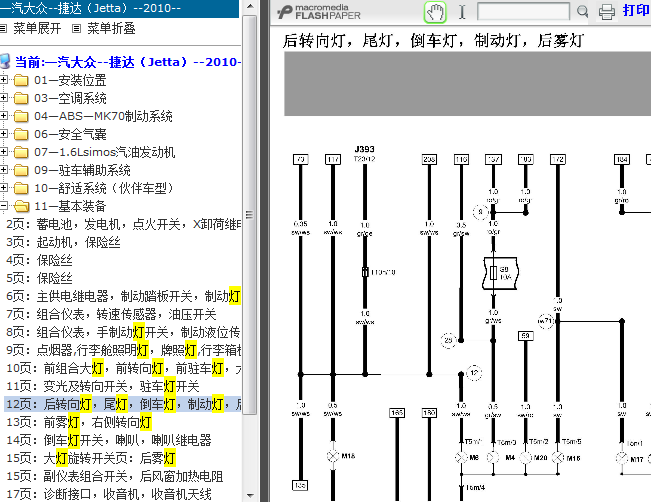This screenshot has height=502, width=651.
Task: Select the 04—ABS—MK70制动系统 tree label
Action: (x=103, y=116)
